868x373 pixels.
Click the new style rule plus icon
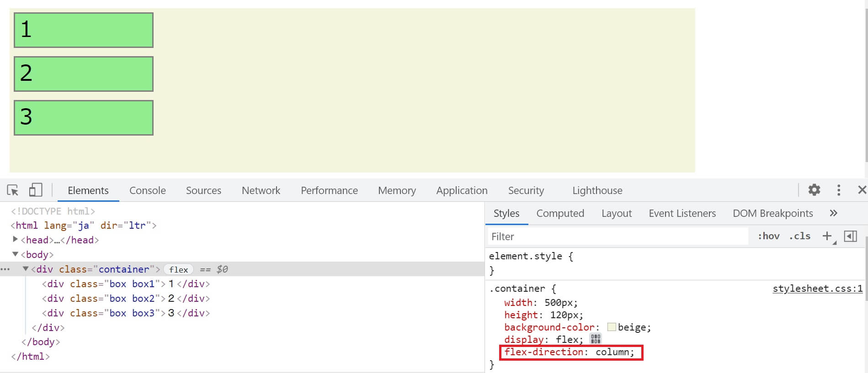(x=827, y=236)
